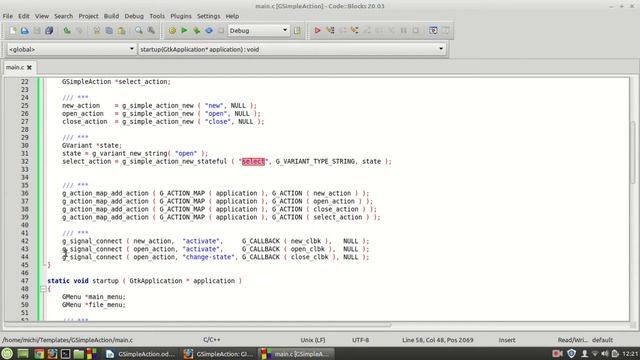Open the Project menu
The width and height of the screenshot is (640, 360).
pos(88,16)
